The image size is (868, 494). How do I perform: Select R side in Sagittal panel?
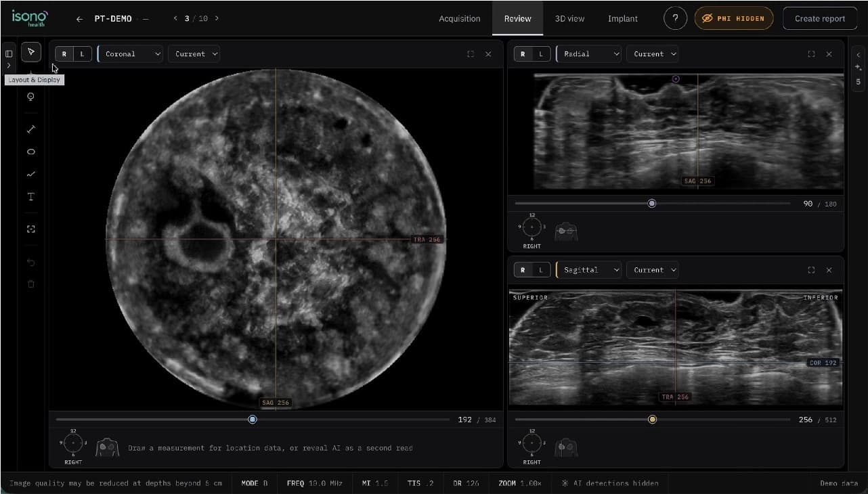click(x=523, y=270)
